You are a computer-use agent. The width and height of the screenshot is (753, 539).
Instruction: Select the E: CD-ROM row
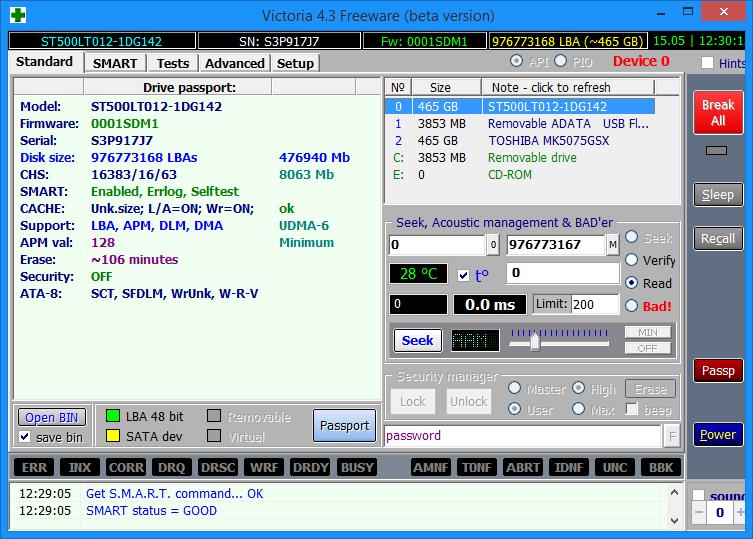point(520,174)
